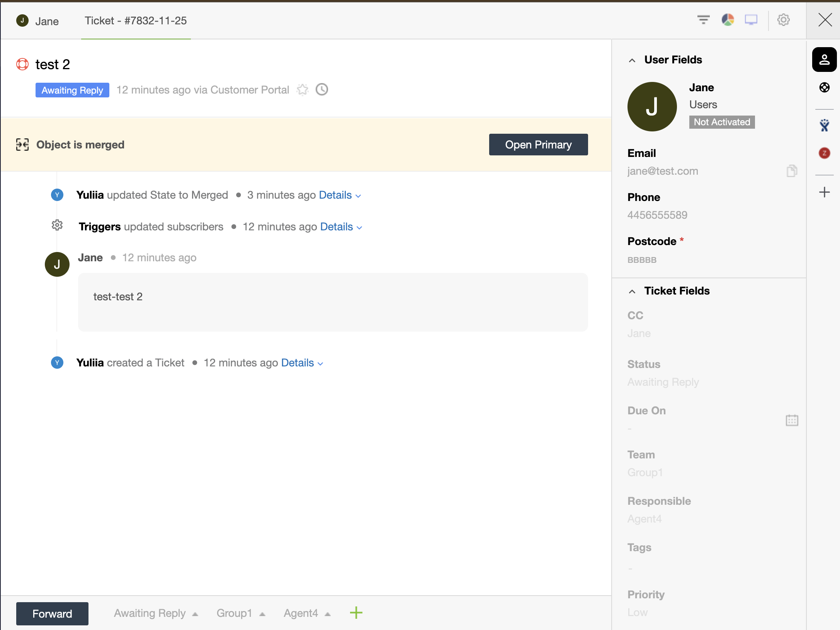Click the Open Primary button
Screen dimensions: 840x630
coord(538,145)
